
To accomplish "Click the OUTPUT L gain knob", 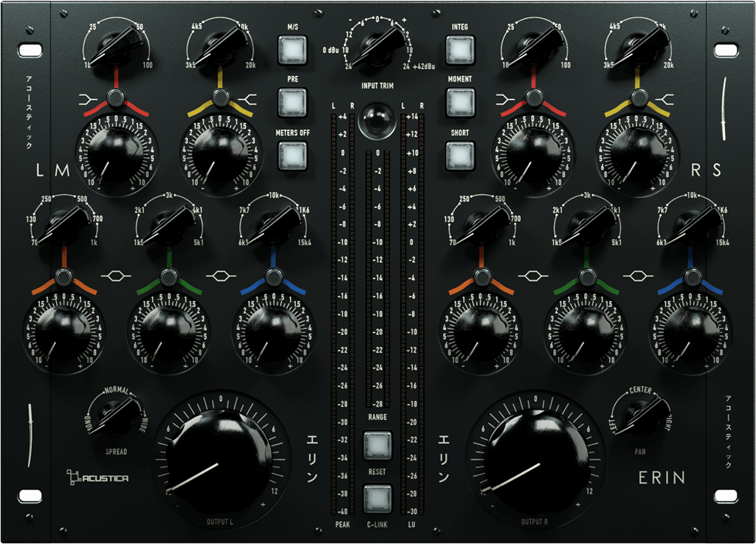I will coord(218,461).
